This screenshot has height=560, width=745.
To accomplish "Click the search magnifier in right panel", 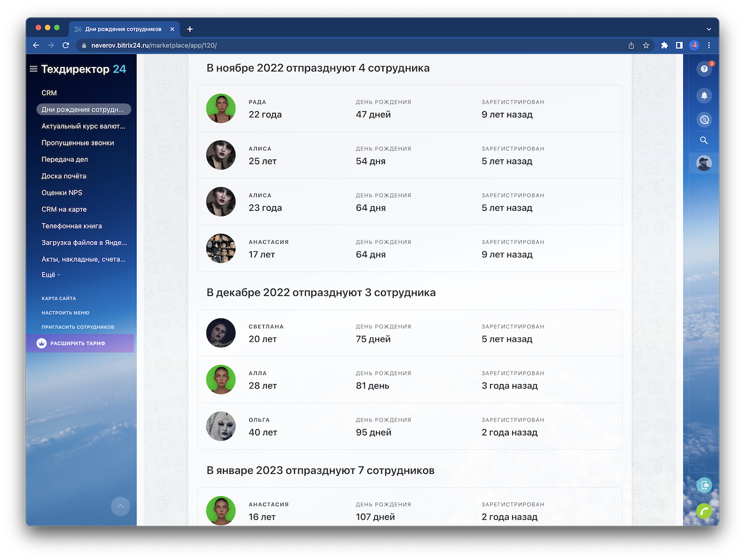I will coord(704,140).
